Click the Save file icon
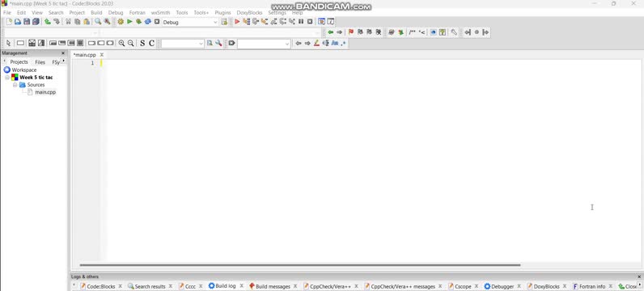This screenshot has height=291, width=644. (x=27, y=22)
